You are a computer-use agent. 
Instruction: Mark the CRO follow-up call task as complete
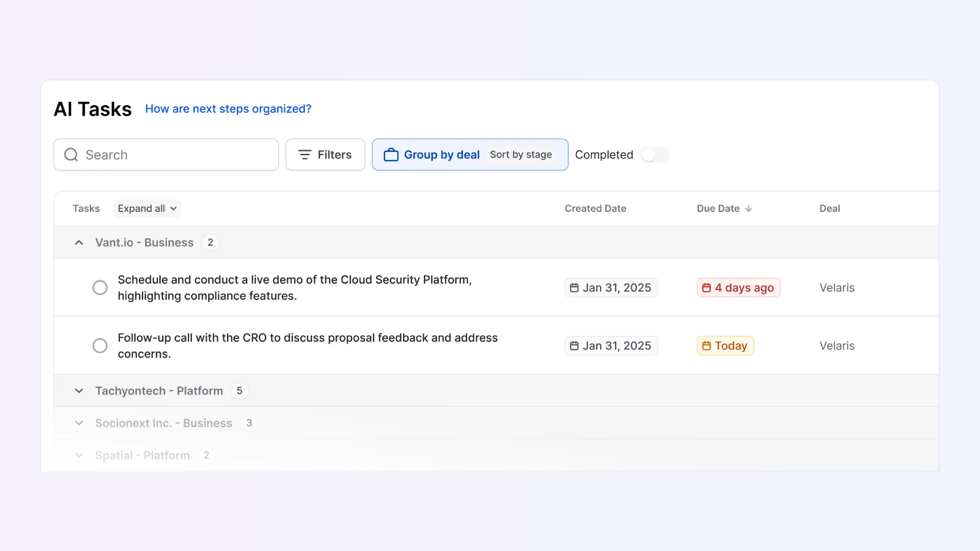(100, 346)
